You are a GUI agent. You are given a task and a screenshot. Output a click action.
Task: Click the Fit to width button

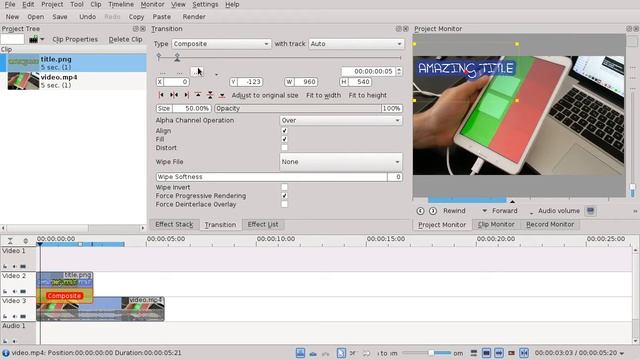click(323, 95)
